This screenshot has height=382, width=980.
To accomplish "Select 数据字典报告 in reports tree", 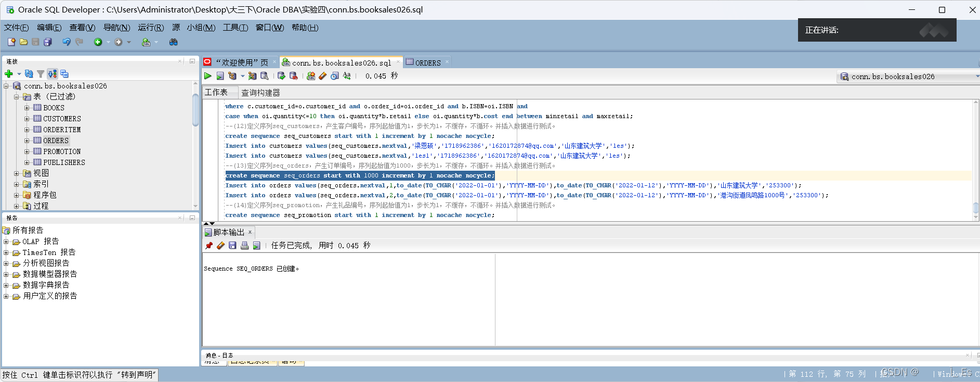I will [x=46, y=285].
